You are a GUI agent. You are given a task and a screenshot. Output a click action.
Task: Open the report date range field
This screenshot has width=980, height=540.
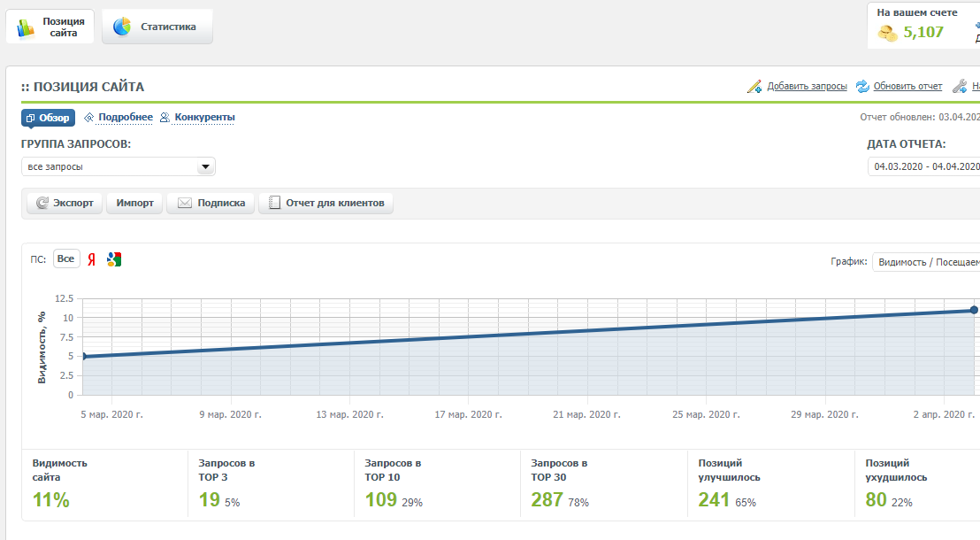(923, 166)
